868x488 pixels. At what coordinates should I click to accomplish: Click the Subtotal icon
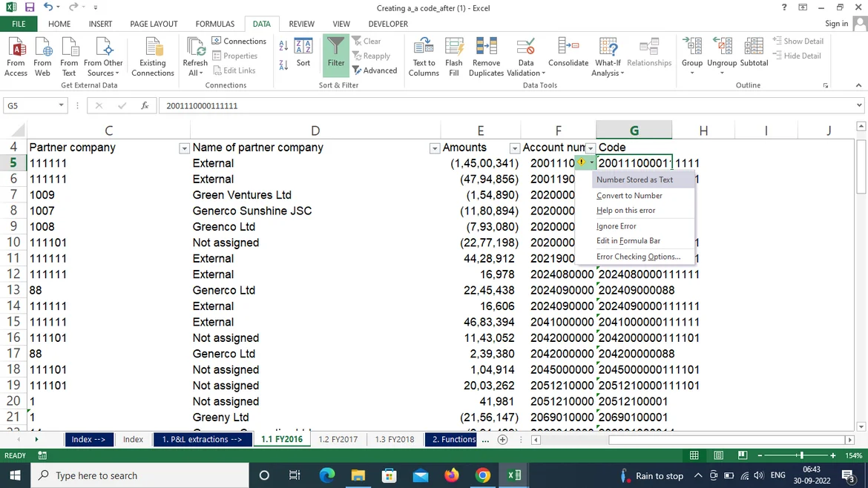pos(754,53)
